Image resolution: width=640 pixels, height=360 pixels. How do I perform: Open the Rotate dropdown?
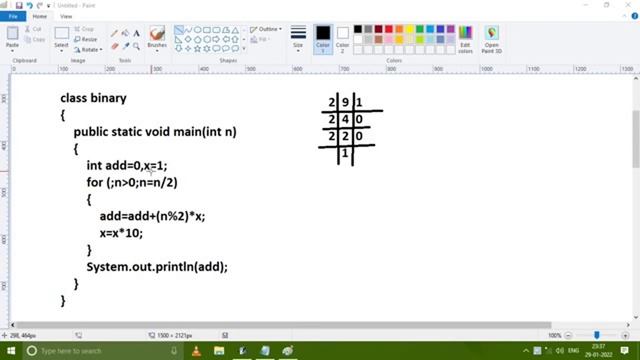pos(88,50)
